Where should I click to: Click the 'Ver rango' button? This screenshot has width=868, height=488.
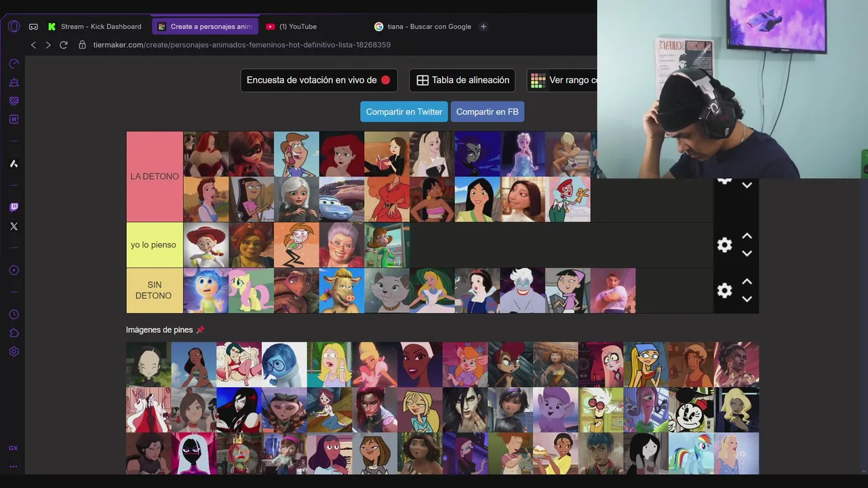click(563, 80)
